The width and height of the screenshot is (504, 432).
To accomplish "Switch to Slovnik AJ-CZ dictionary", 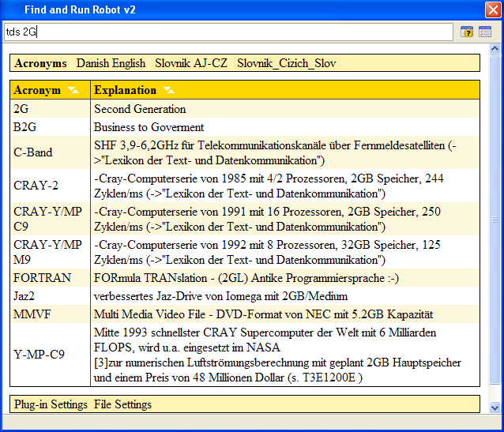I will click(191, 63).
